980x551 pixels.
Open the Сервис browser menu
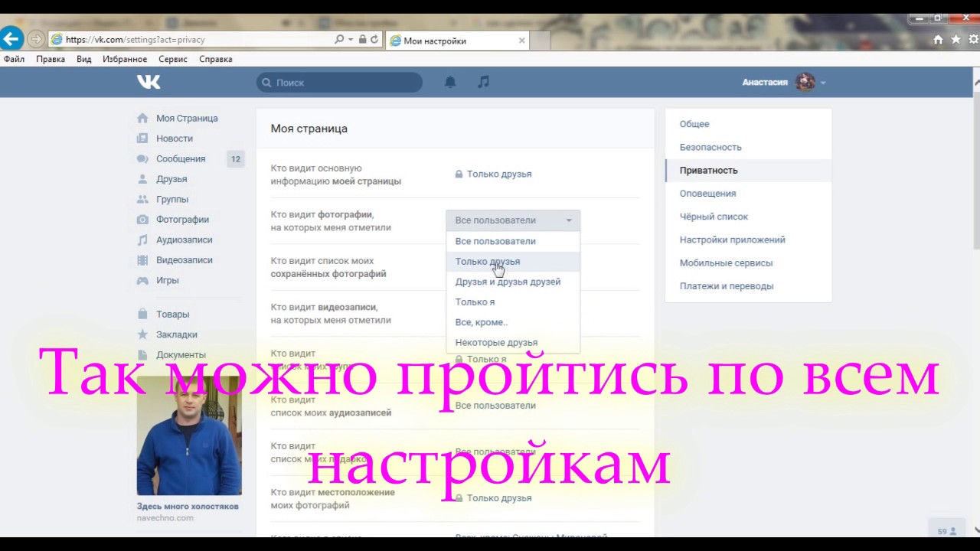[173, 59]
